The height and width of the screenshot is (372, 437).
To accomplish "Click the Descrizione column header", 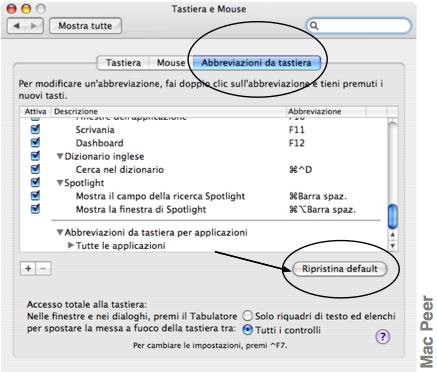I will coord(168,111).
